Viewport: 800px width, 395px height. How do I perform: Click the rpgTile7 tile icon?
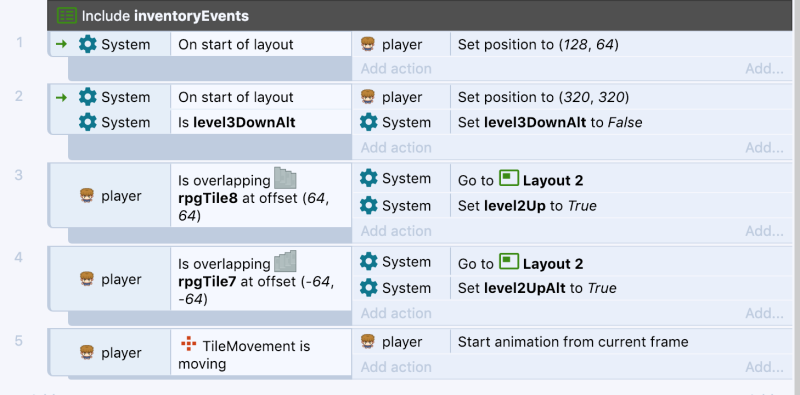pyautogui.click(x=285, y=261)
